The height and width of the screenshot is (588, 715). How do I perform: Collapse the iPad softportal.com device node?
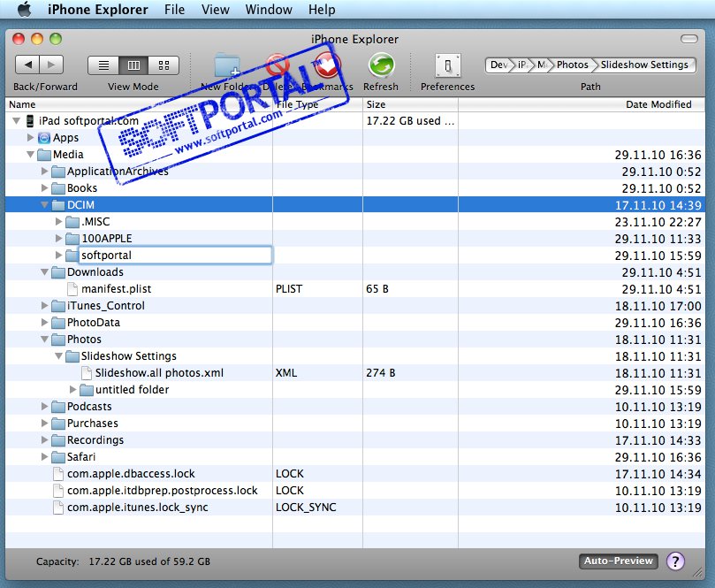17,121
